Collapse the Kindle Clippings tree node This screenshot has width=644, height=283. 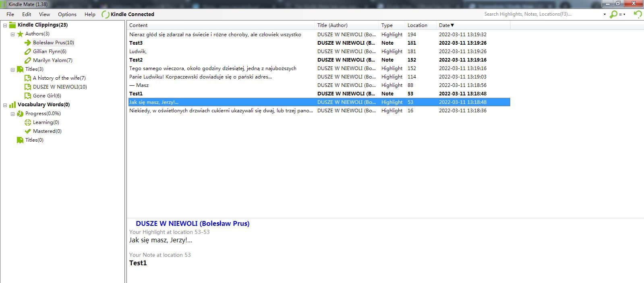(5, 25)
